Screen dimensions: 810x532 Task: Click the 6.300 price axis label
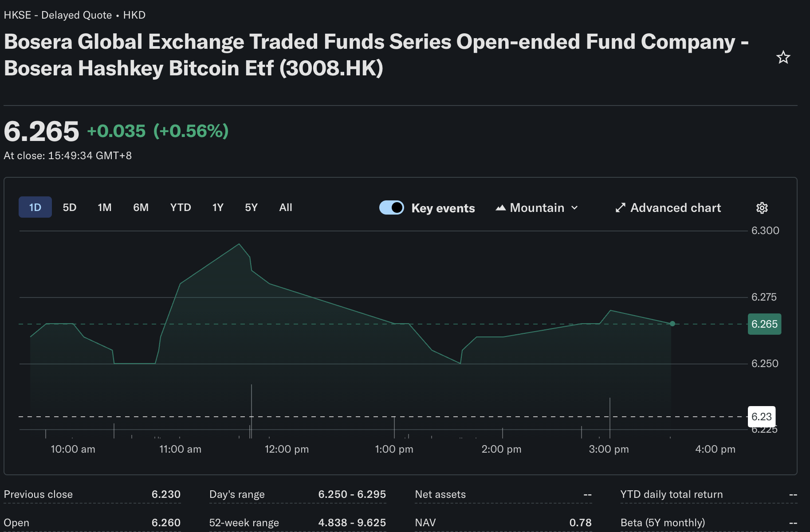pos(765,231)
